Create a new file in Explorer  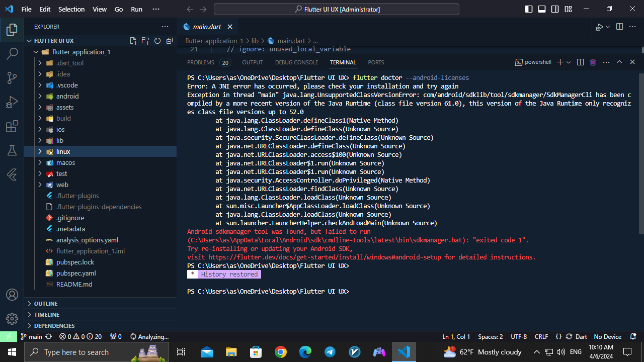pyautogui.click(x=133, y=41)
